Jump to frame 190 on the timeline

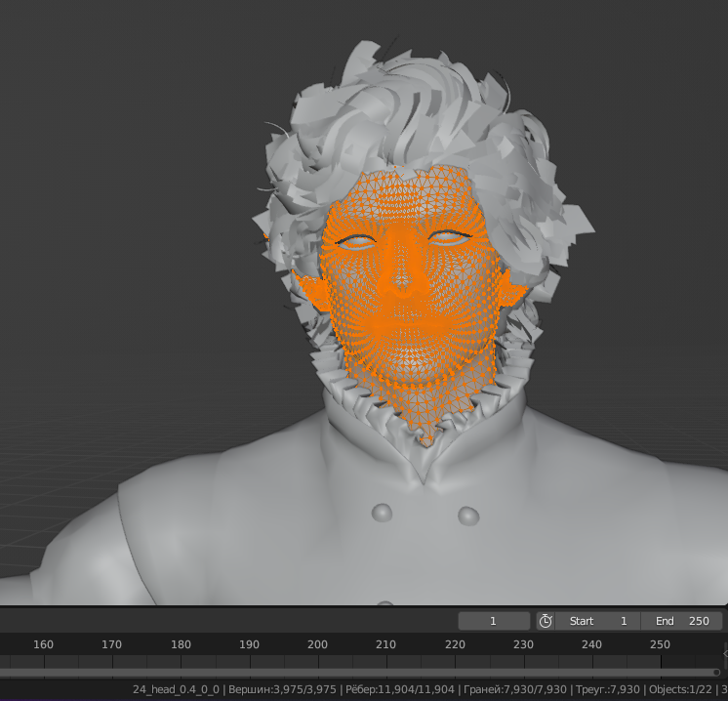click(249, 644)
